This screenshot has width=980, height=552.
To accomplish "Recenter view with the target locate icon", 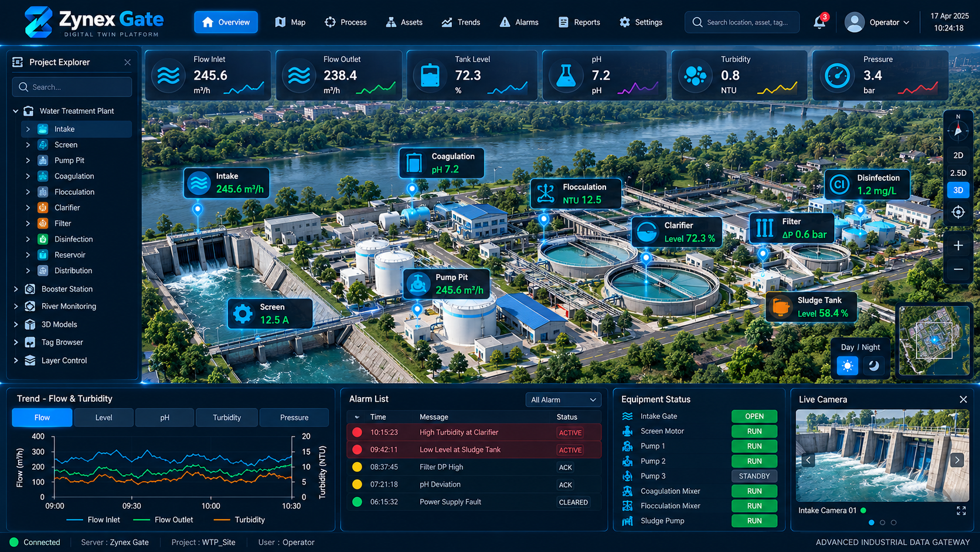I will pyautogui.click(x=958, y=212).
